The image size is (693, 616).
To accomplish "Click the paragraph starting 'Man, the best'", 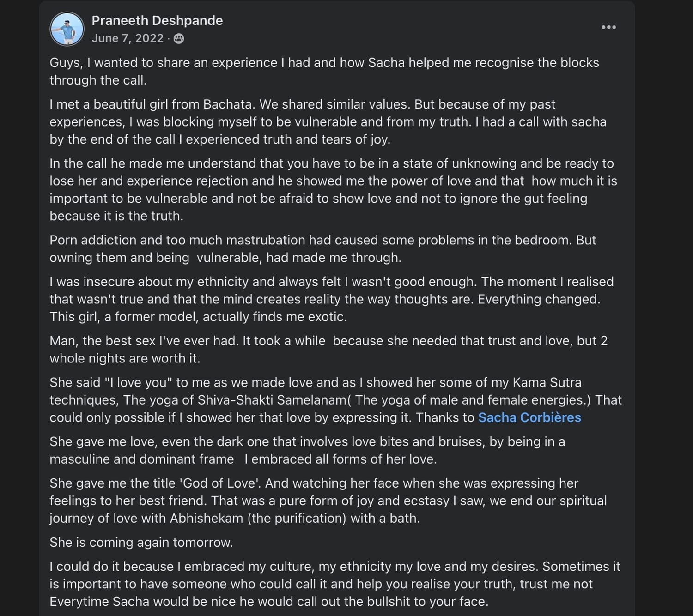I will click(328, 350).
